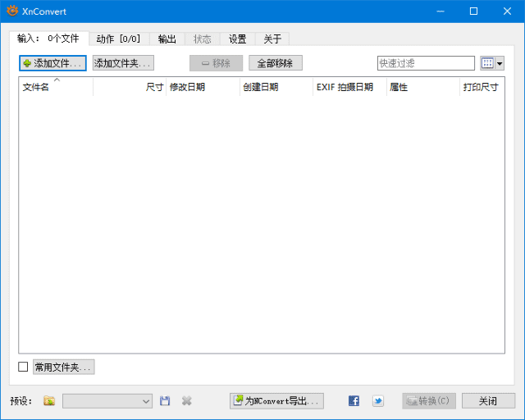The image size is (525, 420).
Task: Expand the 预设 preset dropdown
Action: pos(146,401)
